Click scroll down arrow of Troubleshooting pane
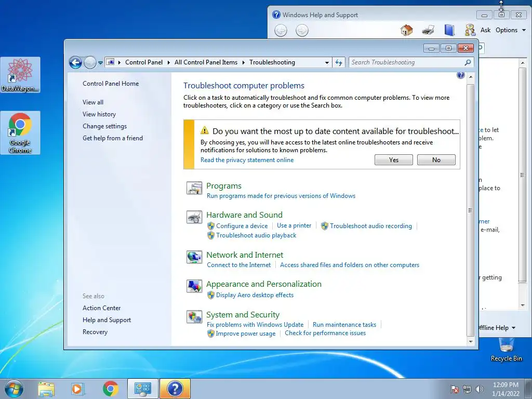The image size is (532, 399). [471, 341]
